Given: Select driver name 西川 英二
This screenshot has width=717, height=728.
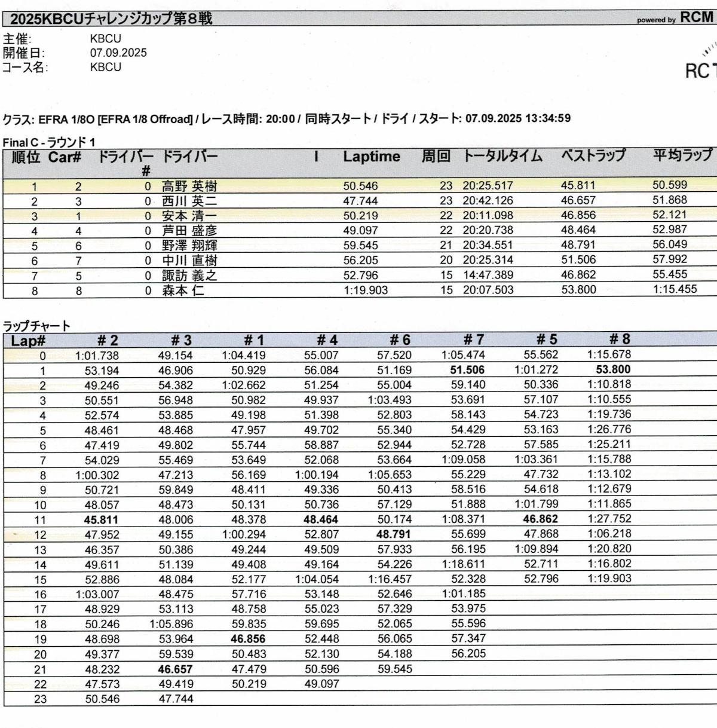Looking at the screenshot, I should click(x=189, y=201).
